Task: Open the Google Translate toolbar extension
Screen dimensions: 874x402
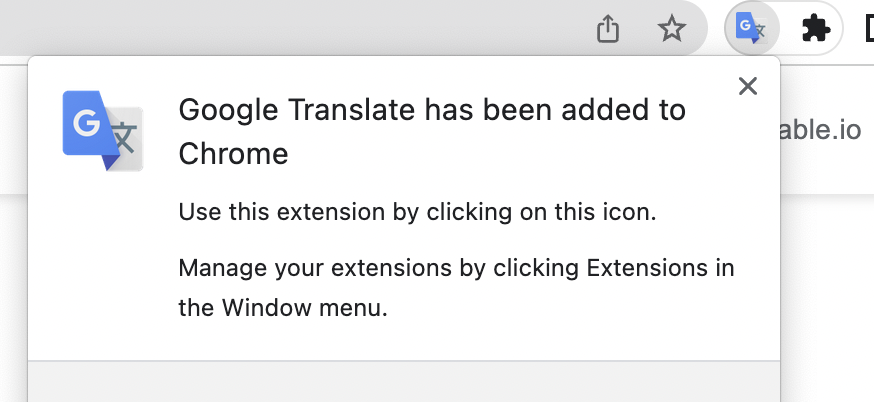Action: pos(751,29)
